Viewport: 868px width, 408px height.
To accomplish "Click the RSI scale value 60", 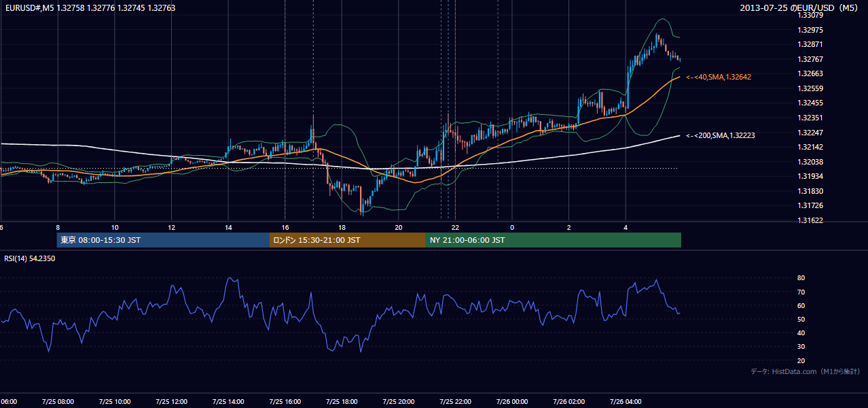I will pos(801,305).
